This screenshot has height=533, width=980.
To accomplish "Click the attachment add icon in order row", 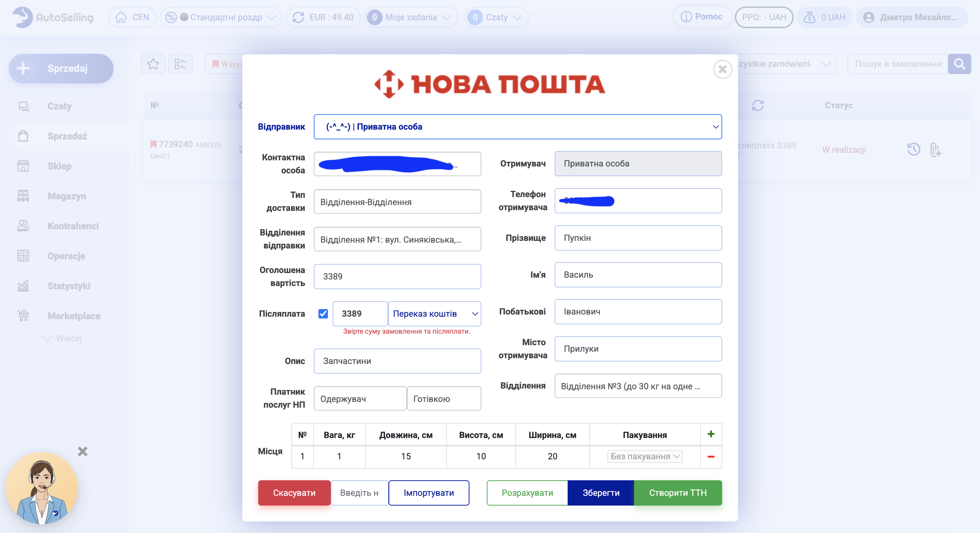I will 935,149.
